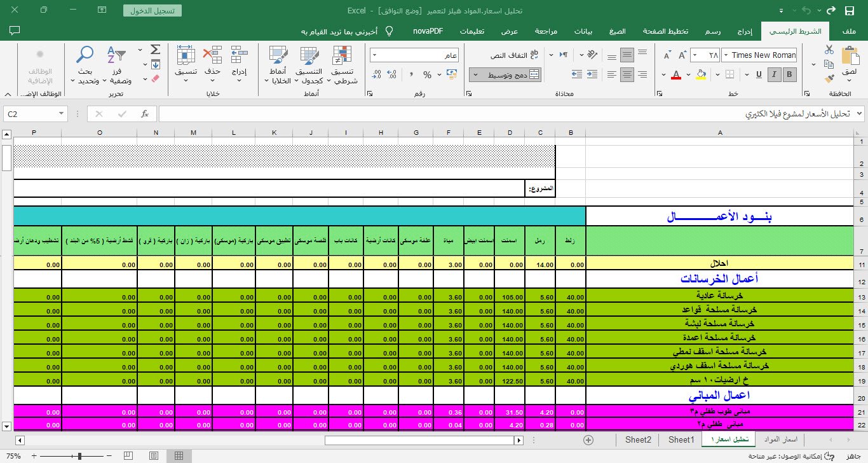Open the Times New Roman font dropdown
The width and height of the screenshot is (868, 463).
759,55
